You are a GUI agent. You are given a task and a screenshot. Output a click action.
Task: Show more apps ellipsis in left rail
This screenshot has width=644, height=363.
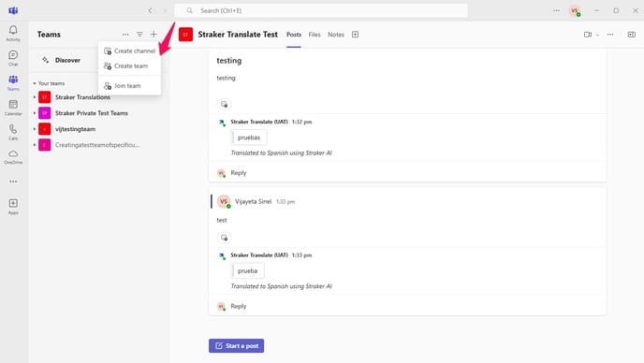pos(13,181)
